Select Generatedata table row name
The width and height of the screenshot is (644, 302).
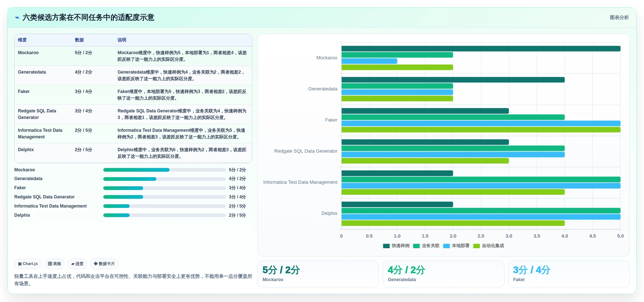pos(32,72)
